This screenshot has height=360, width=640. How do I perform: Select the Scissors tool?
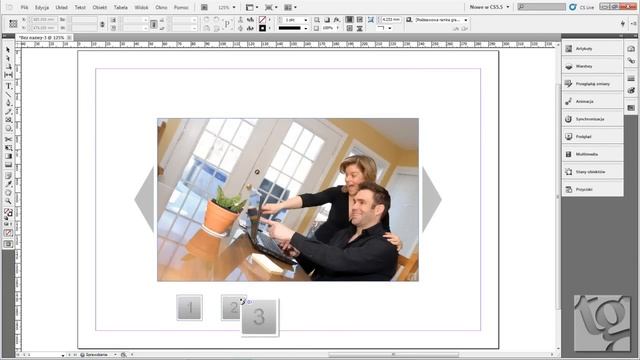point(8,139)
